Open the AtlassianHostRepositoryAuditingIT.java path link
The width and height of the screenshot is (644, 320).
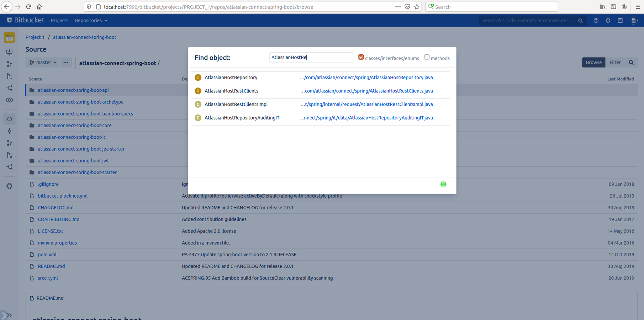[x=366, y=118]
